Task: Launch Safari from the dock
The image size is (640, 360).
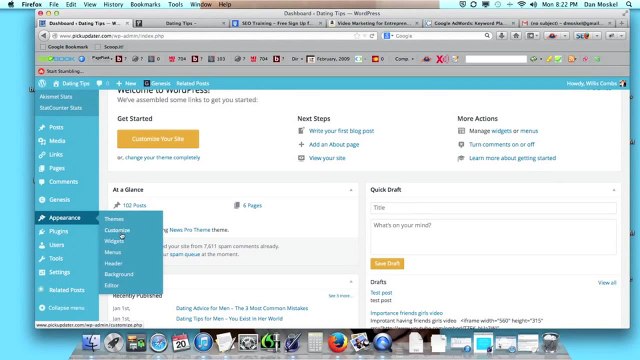Action: [158, 343]
